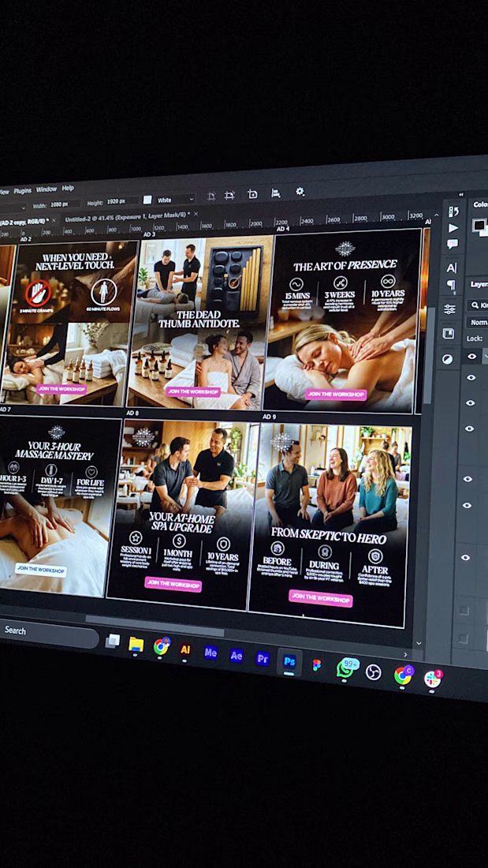Open the artboard settings gear icon
The height and width of the screenshot is (868, 488).
click(300, 192)
